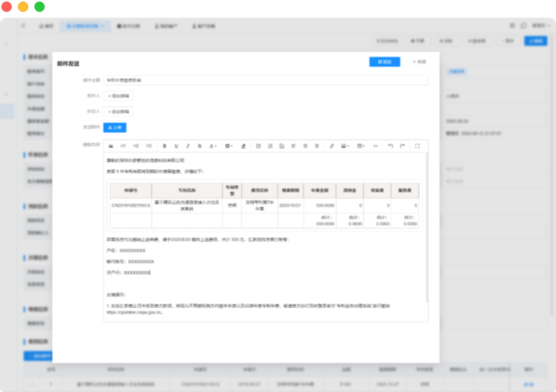The image size is (556, 392).
Task: Click the eraser clear-formatting icon
Action: tap(243, 146)
